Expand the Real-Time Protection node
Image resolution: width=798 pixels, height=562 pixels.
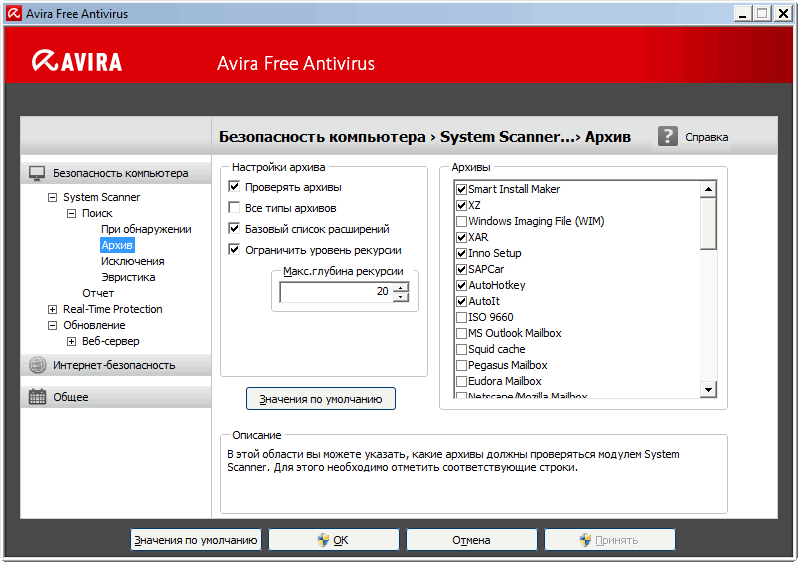coord(52,309)
